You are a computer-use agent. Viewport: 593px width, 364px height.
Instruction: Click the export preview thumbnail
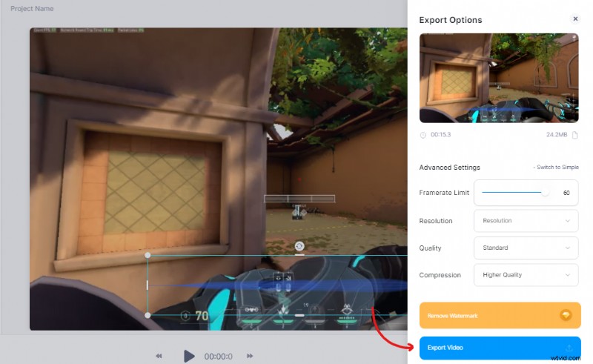pos(499,78)
